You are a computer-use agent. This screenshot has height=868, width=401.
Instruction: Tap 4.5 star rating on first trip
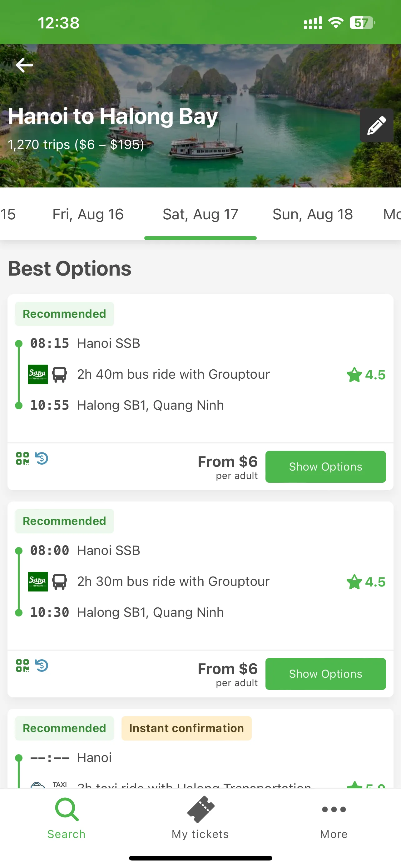366,375
